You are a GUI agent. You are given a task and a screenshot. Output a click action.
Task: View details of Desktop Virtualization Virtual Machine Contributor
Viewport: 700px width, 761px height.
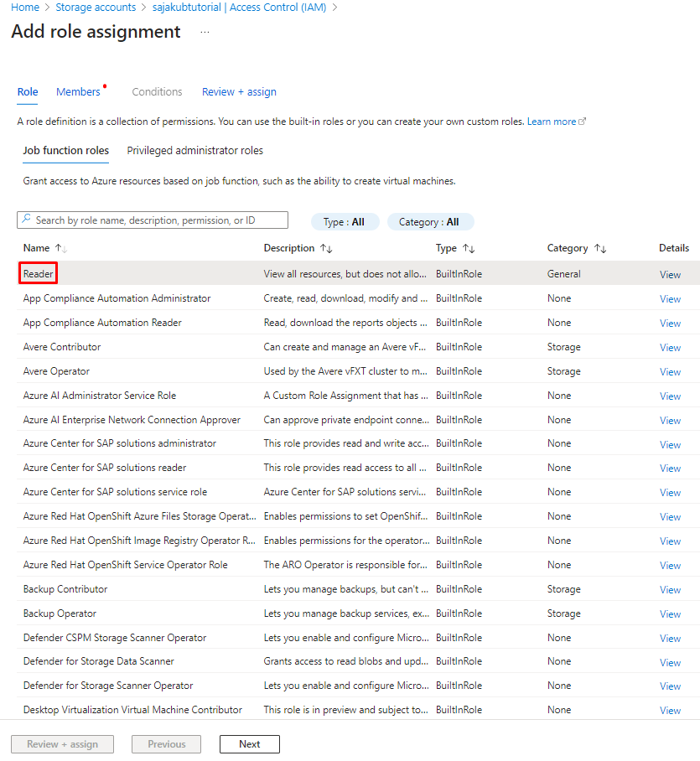tap(670, 711)
